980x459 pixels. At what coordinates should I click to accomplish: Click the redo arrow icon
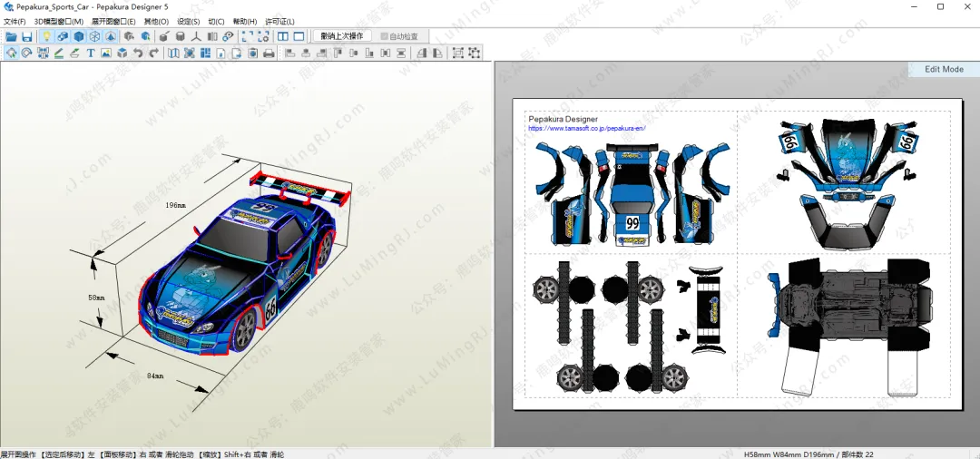click(153, 54)
